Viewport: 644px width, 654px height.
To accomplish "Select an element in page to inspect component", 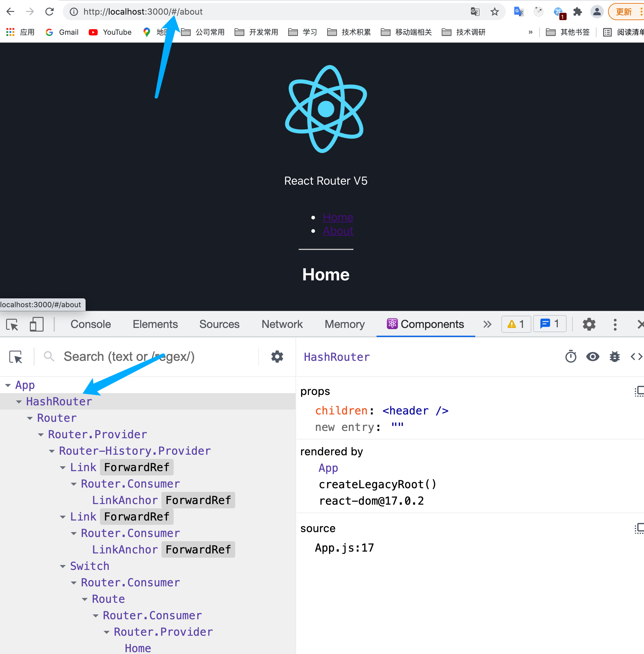I will tap(16, 357).
